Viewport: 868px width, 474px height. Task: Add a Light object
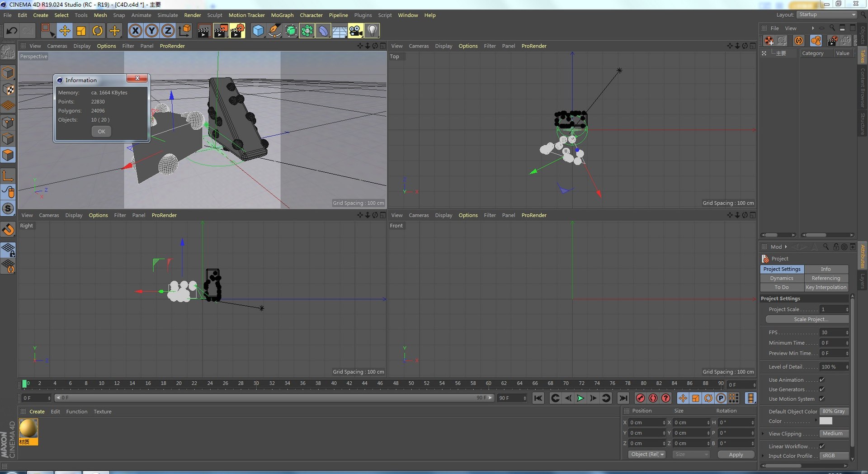pyautogui.click(x=372, y=31)
